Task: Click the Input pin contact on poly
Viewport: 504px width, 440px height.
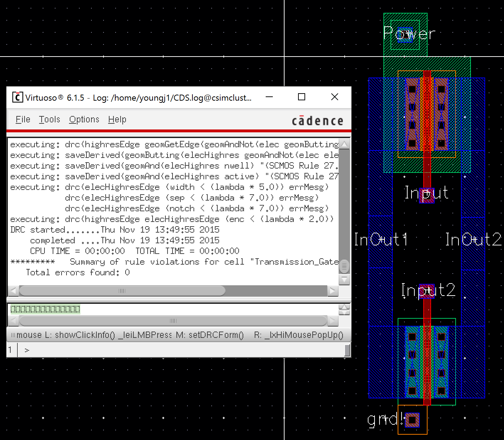Action: [x=427, y=195]
